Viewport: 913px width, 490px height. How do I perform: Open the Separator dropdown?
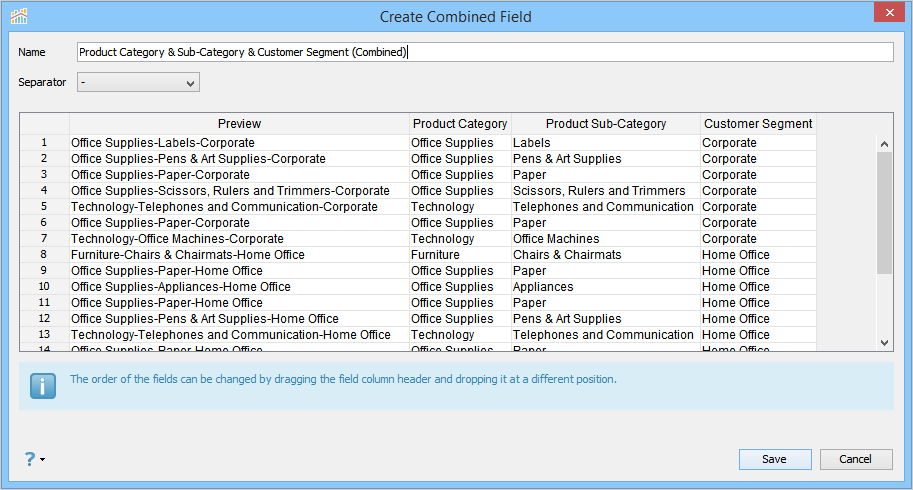pyautogui.click(x=138, y=82)
